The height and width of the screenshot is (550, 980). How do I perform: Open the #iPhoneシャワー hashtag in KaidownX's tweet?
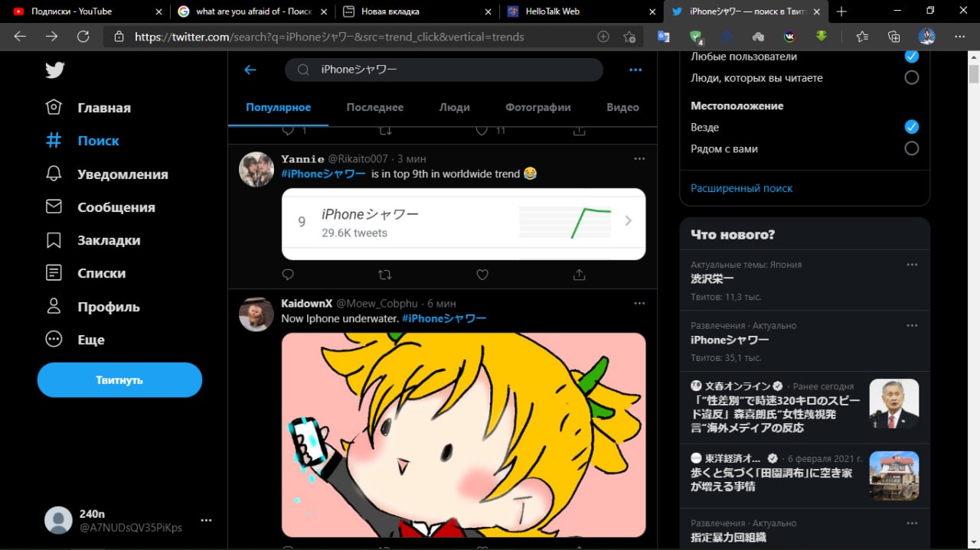(x=444, y=318)
